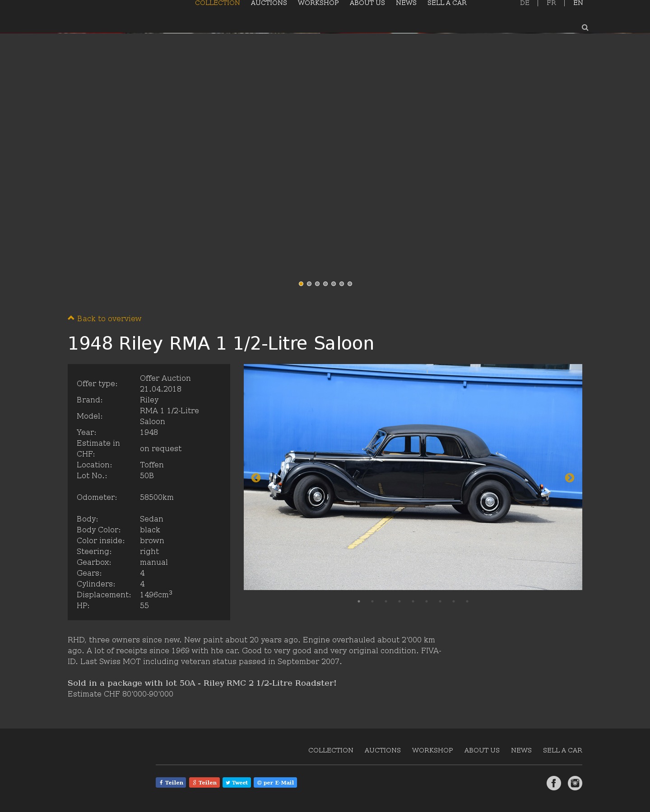Open the search magnifier icon

[585, 28]
